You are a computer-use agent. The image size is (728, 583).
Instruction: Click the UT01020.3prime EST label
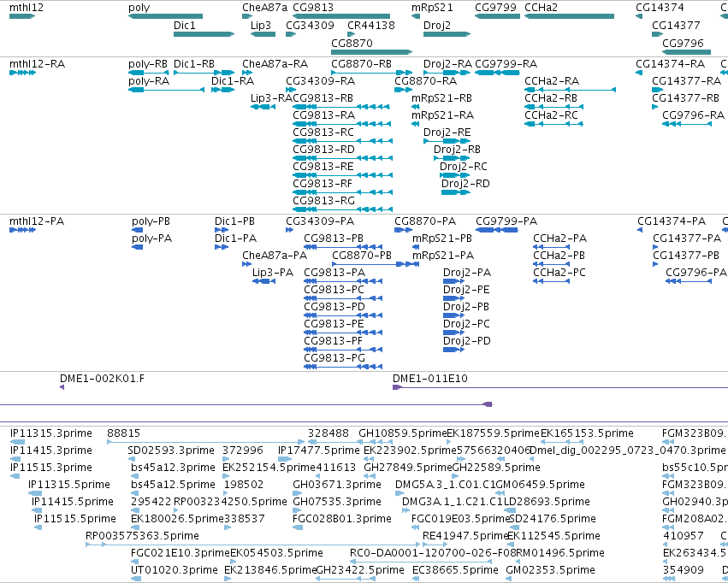175,570
